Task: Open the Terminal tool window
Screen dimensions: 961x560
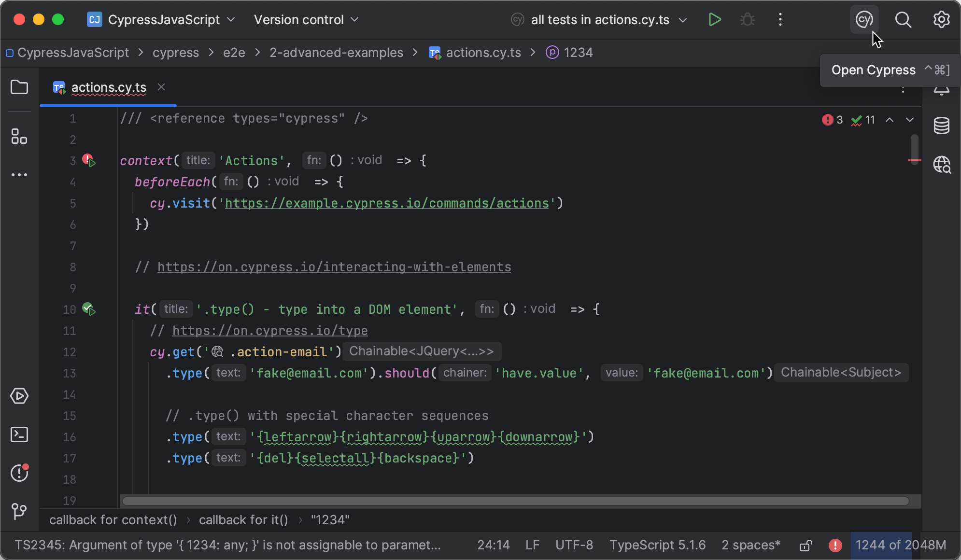Action: pyautogui.click(x=19, y=434)
